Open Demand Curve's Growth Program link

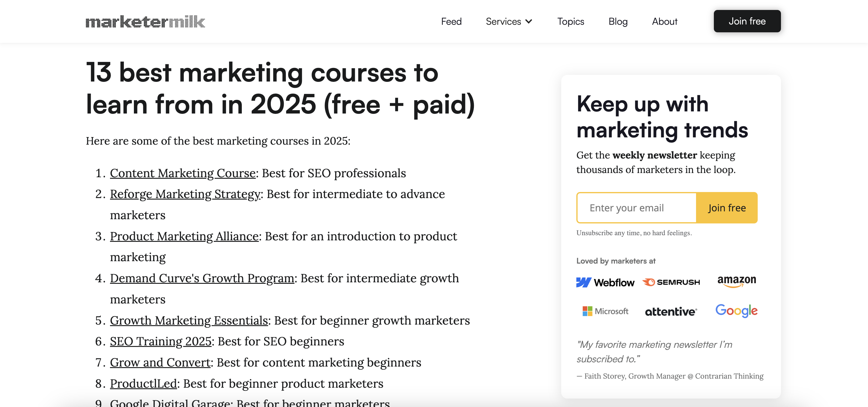202,278
